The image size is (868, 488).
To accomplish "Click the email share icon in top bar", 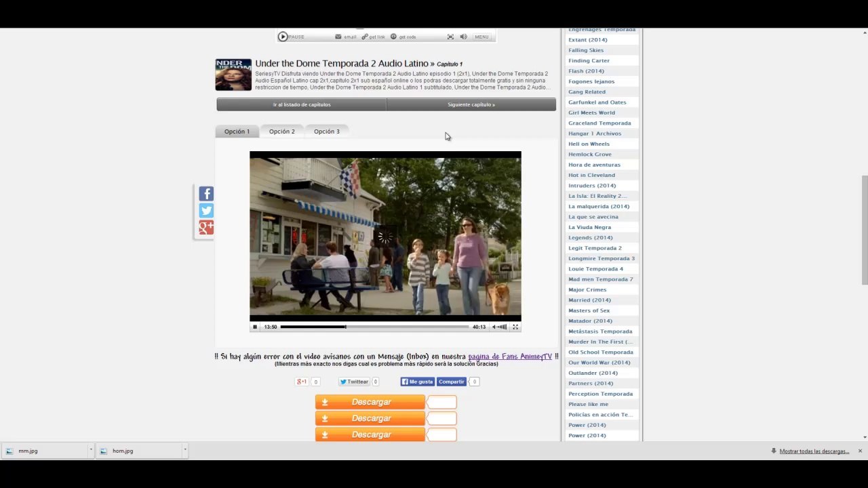I will click(x=338, y=37).
